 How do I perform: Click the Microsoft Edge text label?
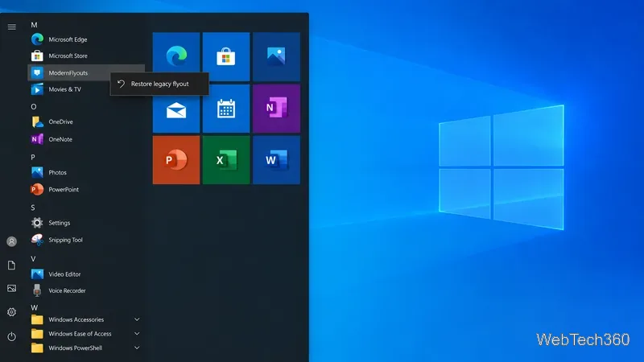coord(68,39)
